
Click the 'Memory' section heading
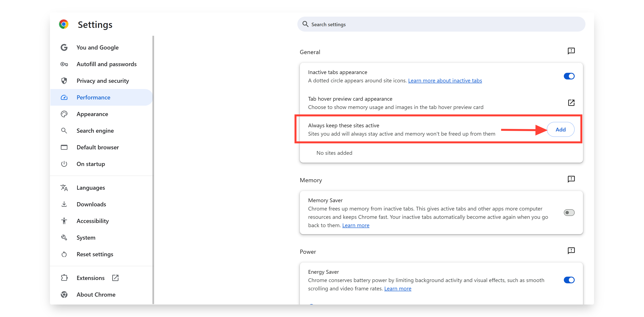tap(311, 180)
